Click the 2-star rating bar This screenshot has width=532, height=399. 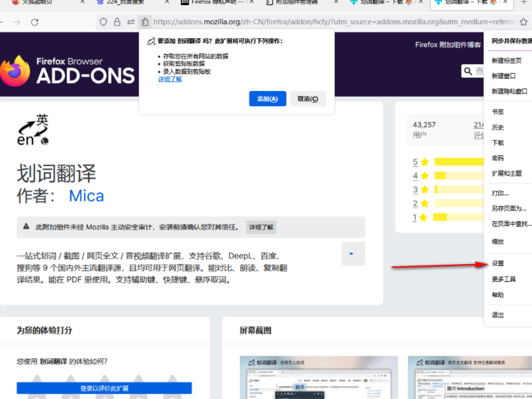(x=459, y=203)
